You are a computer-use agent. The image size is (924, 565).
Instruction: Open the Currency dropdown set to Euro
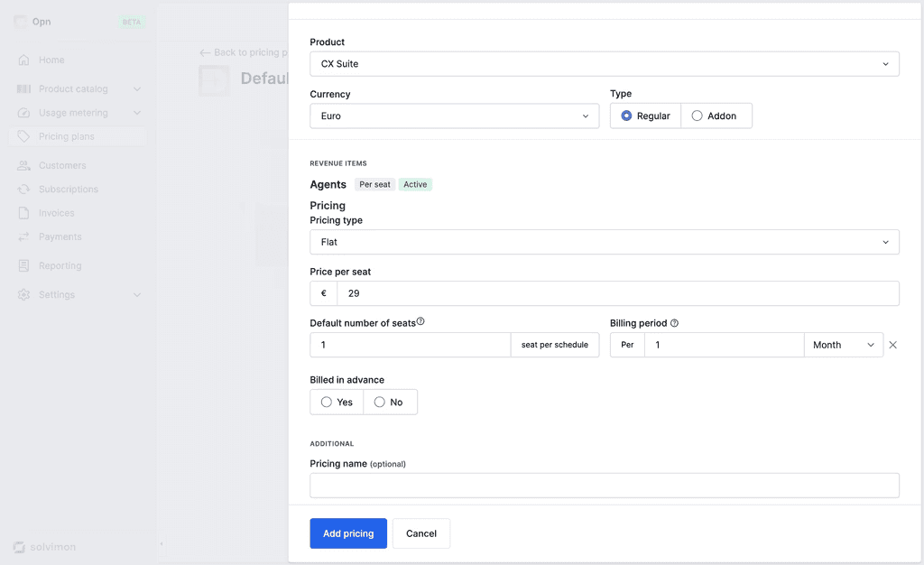[455, 116]
